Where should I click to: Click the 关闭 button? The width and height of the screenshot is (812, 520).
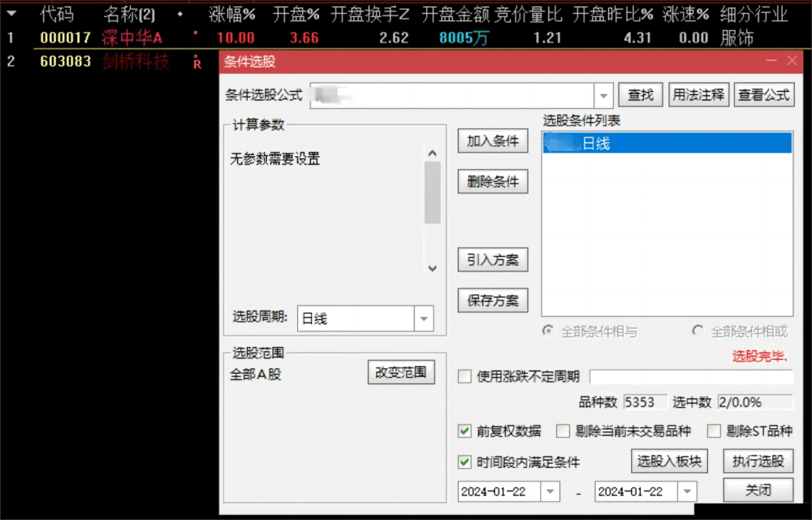click(x=758, y=490)
